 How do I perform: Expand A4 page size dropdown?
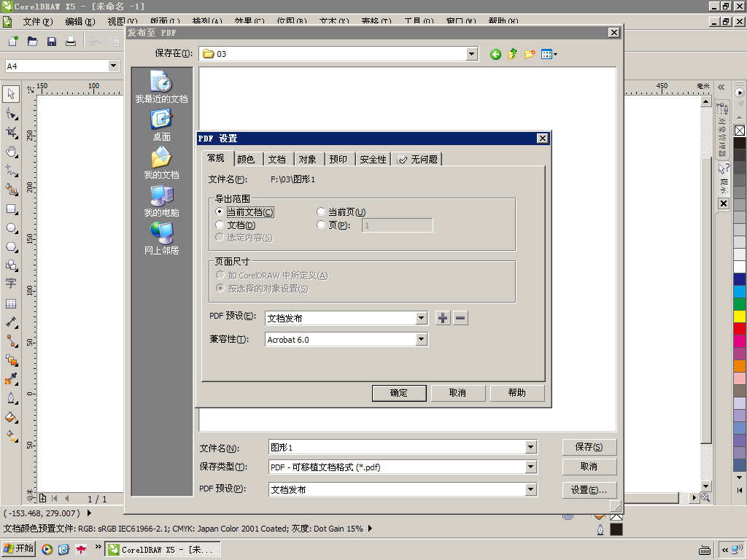[x=113, y=66]
